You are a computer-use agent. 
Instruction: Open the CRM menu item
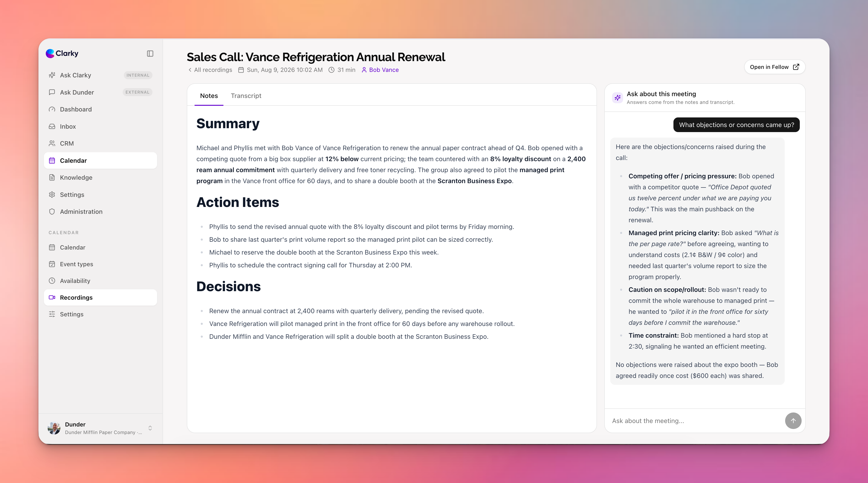[x=100, y=143]
